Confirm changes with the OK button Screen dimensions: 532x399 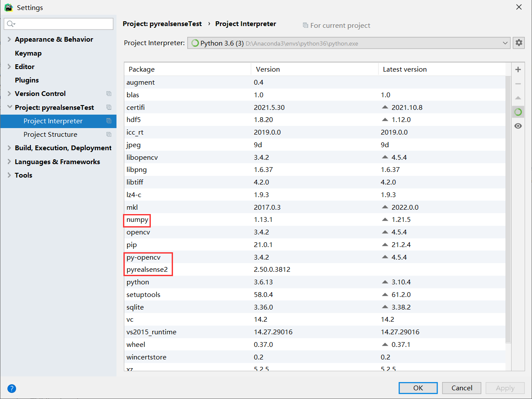pos(418,388)
